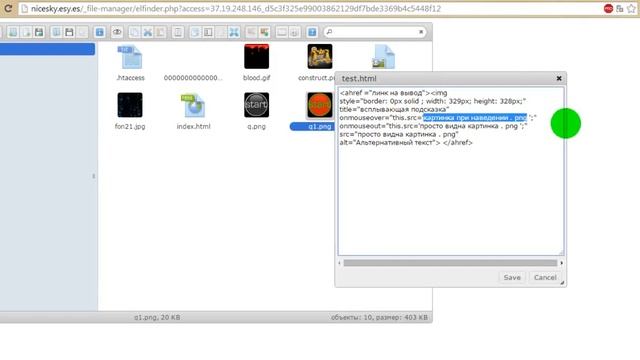The width and height of the screenshot is (640, 360).
Task: Click the sort toolbar icon
Action: [x=295, y=32]
